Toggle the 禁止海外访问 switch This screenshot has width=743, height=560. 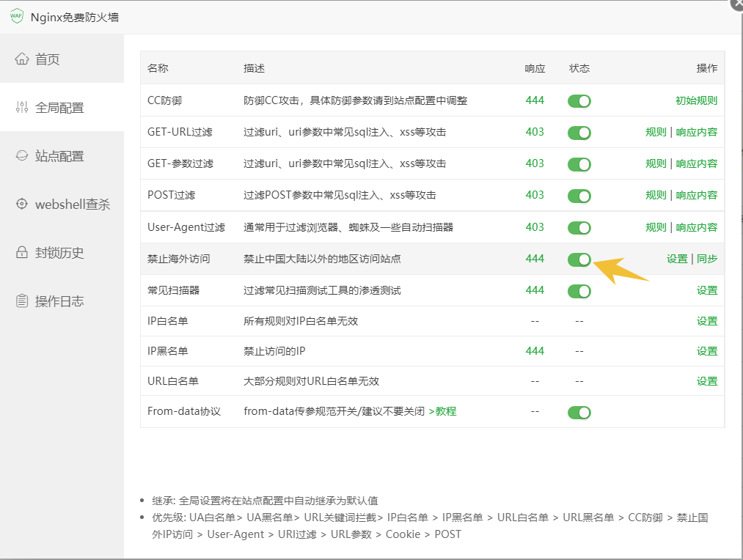coord(579,259)
